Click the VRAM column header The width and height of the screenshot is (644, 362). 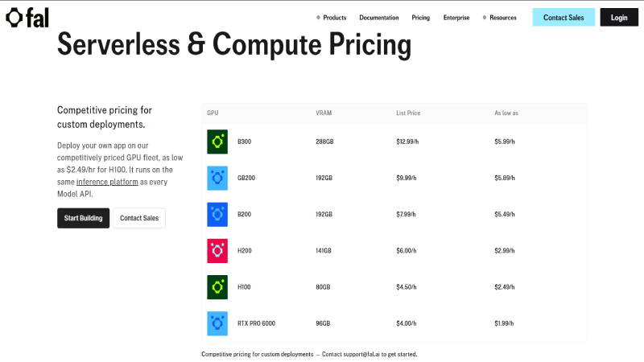324,113
